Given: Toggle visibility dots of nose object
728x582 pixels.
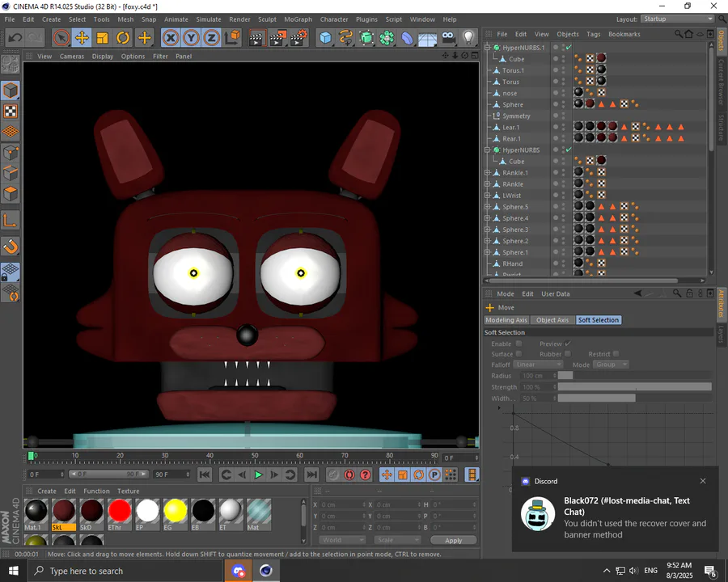Looking at the screenshot, I should (563, 93).
